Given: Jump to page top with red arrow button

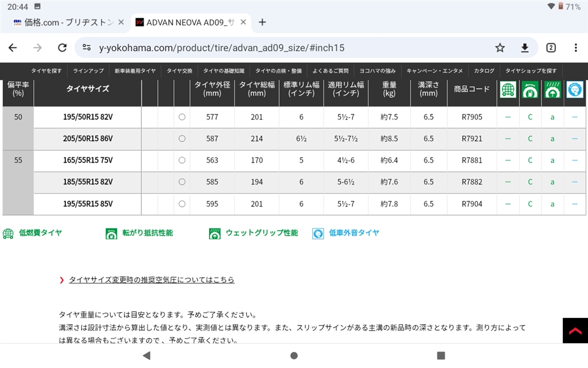Looking at the screenshot, I should (575, 331).
